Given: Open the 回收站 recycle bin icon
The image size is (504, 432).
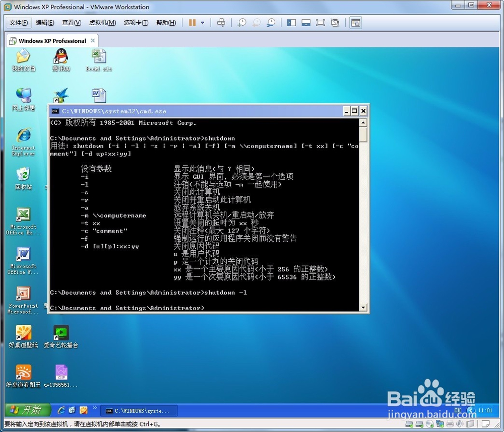Looking at the screenshot, I should 24,179.
